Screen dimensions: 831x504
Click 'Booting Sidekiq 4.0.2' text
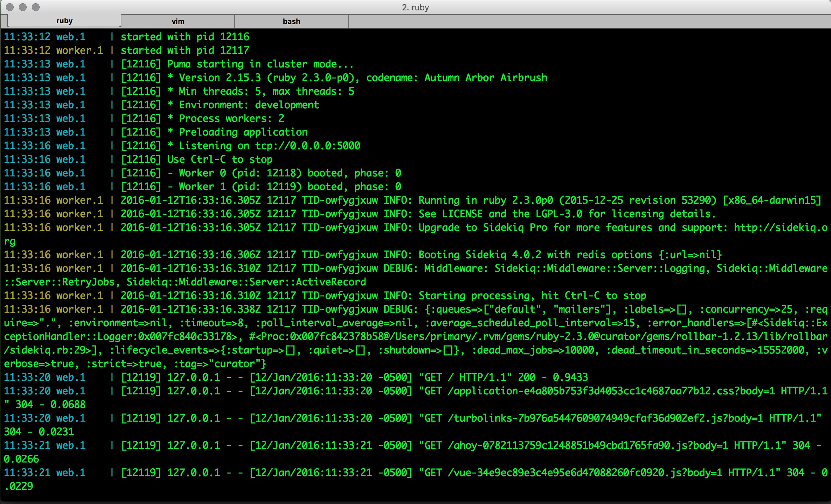click(x=480, y=255)
